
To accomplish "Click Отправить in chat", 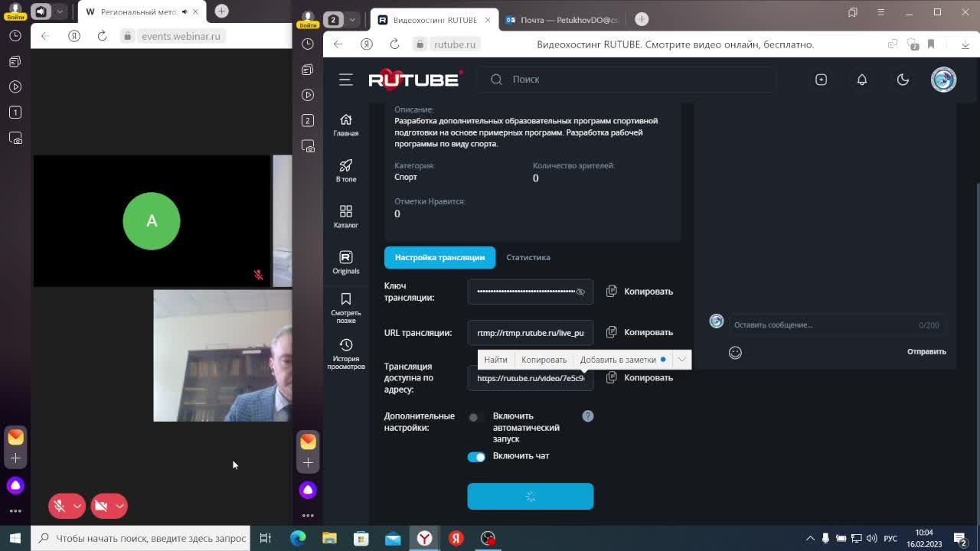I will click(x=926, y=351).
